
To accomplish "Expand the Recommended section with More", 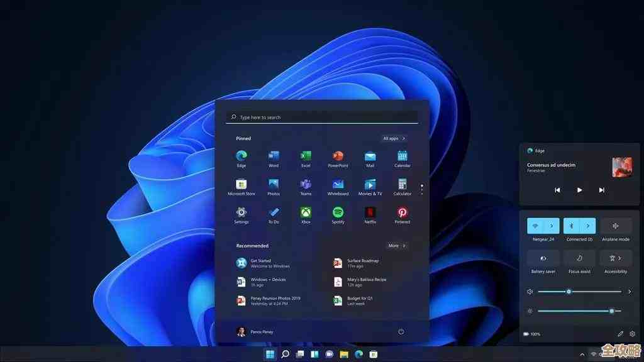I will click(396, 246).
